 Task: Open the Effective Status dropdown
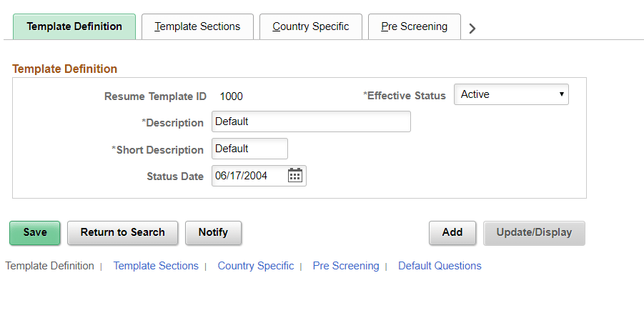(511, 94)
